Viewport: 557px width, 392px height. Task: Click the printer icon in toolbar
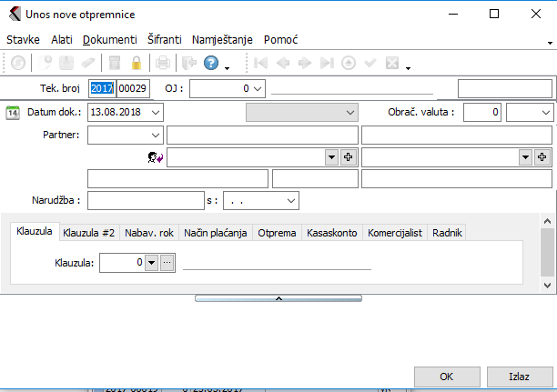162,64
